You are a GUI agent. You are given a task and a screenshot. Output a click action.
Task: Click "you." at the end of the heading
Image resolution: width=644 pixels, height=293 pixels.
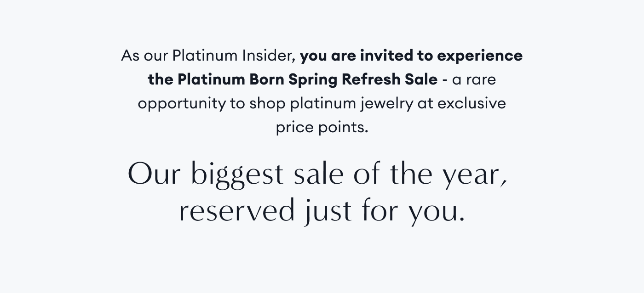point(436,212)
